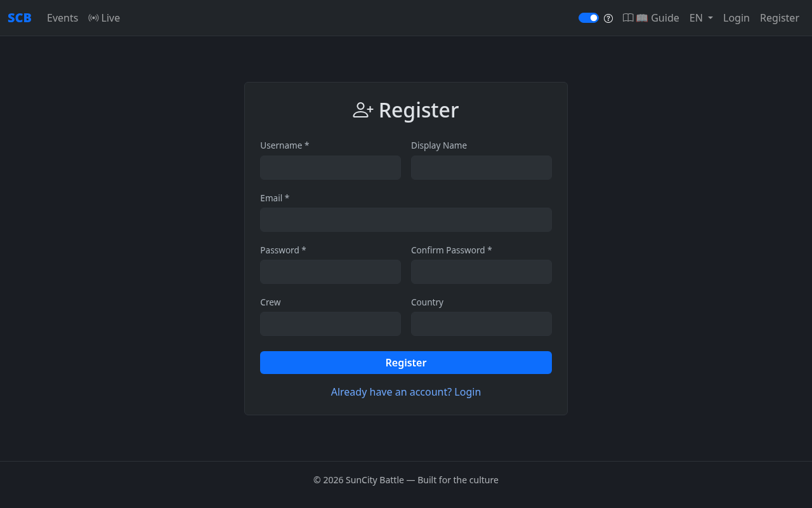Open the Events page
Screen dimensions: 812x508
tap(62, 18)
